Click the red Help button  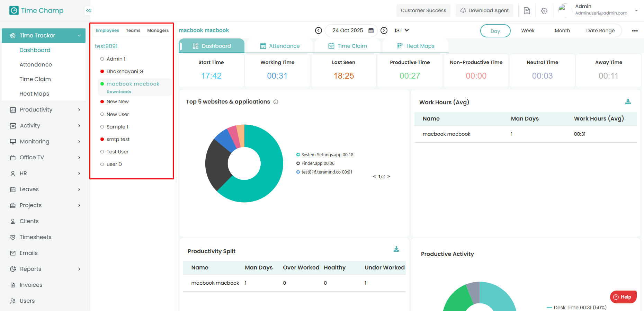[x=623, y=297]
